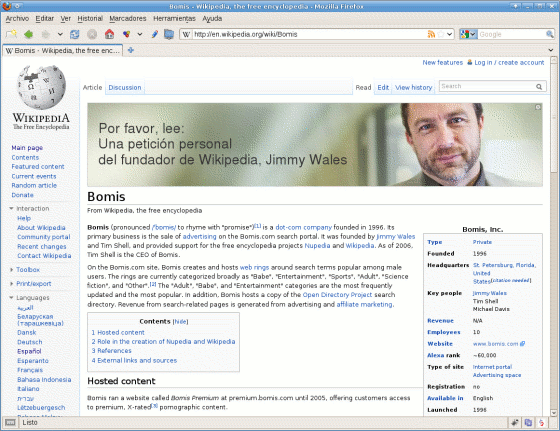Open the address bar history dropdown
Viewport: 560px width, 431px height.
click(450, 34)
